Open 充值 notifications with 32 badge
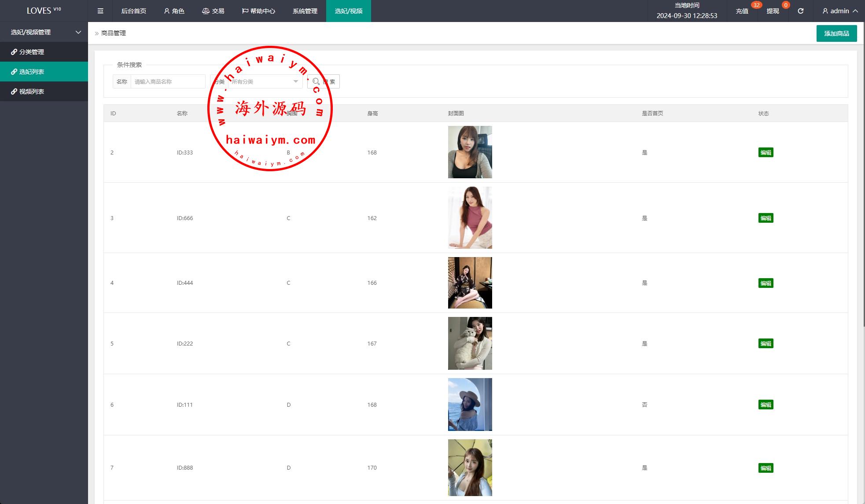Screen dimensions: 865x504 pyautogui.click(x=742, y=11)
